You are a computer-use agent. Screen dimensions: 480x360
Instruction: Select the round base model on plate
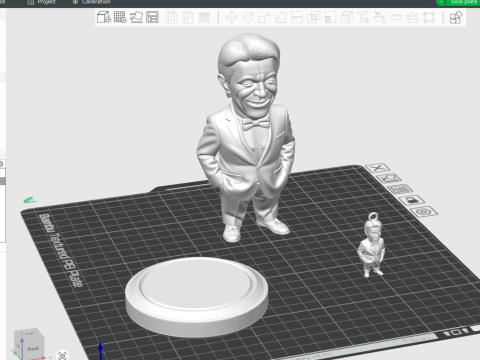click(x=197, y=297)
